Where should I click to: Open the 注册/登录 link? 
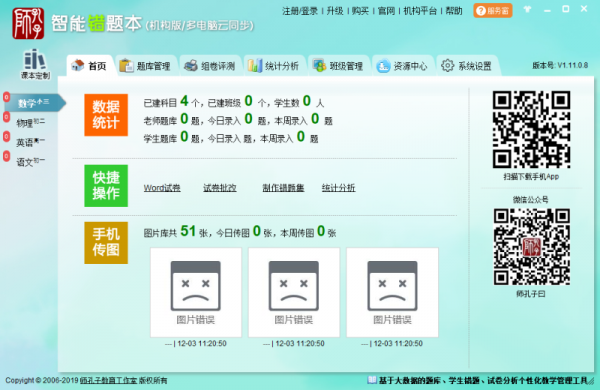pos(300,11)
